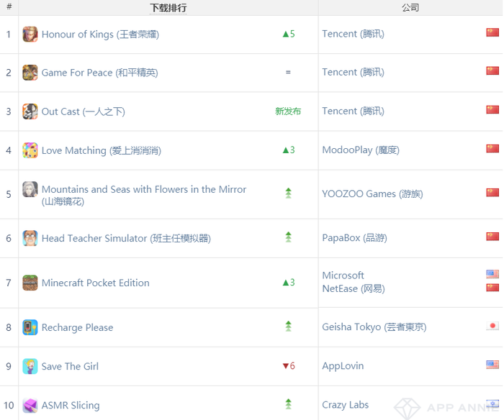Click the China flag beside NetEase
Viewport: 504px width, 420px height.
tap(492, 288)
